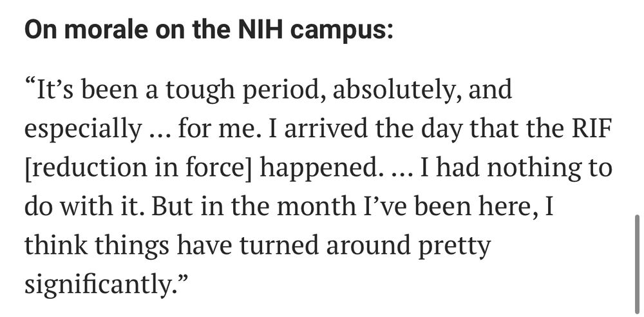This screenshot has height=317, width=644.
Task: Click the word "especially" in the quote
Action: pyautogui.click(x=80, y=129)
